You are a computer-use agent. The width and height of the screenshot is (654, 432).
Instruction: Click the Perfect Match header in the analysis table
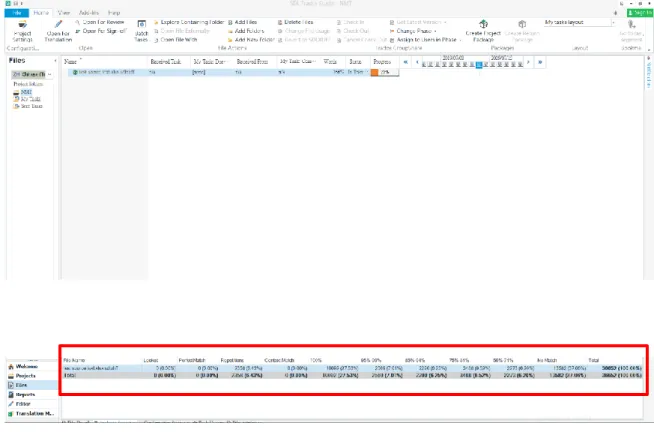191,360
